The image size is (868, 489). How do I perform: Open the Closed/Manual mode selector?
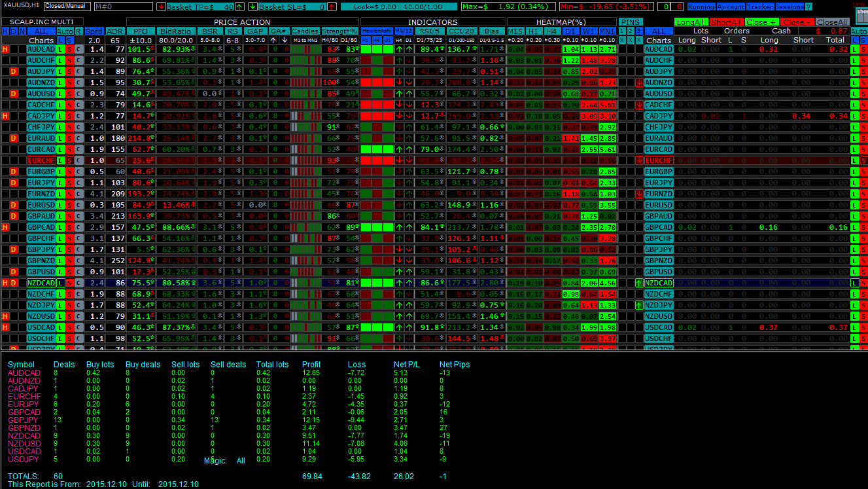(67, 7)
